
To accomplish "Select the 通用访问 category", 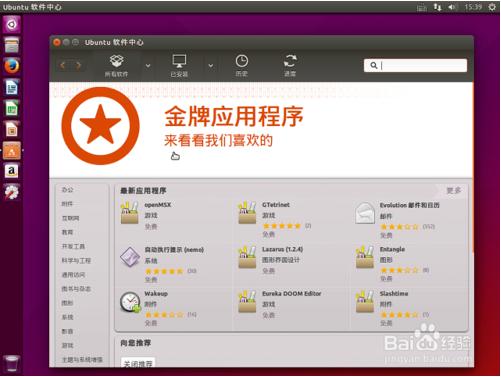I will point(73,275).
